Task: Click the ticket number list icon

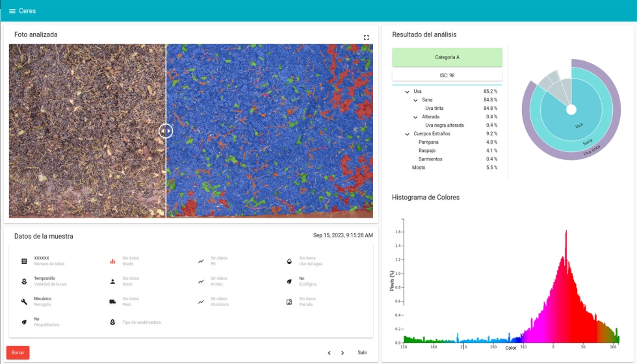Action: tap(24, 261)
